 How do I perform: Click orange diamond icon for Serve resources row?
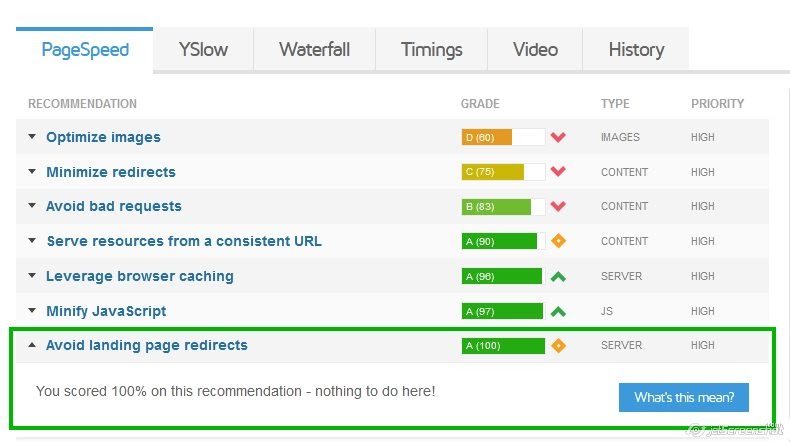pyautogui.click(x=558, y=241)
